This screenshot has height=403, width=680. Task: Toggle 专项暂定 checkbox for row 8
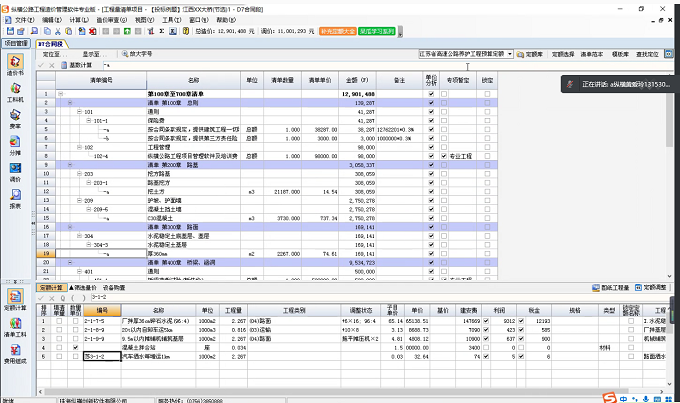pyautogui.click(x=444, y=156)
